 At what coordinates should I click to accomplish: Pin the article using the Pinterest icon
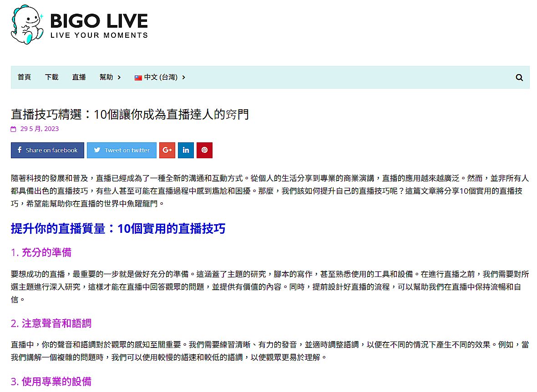pyautogui.click(x=204, y=150)
